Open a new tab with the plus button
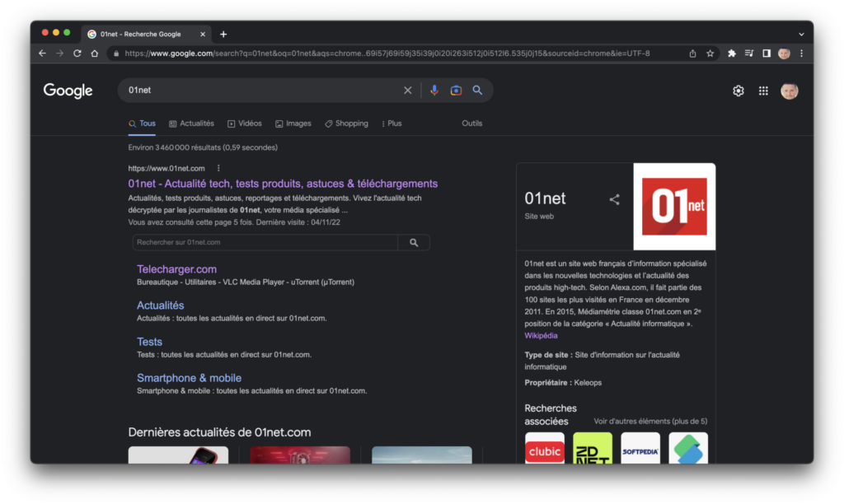Image resolution: width=844 pixels, height=504 pixels. coord(223,34)
